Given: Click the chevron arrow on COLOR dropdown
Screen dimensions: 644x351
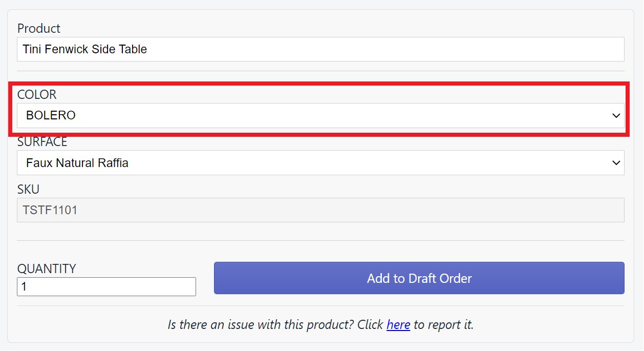Looking at the screenshot, I should click(616, 116).
